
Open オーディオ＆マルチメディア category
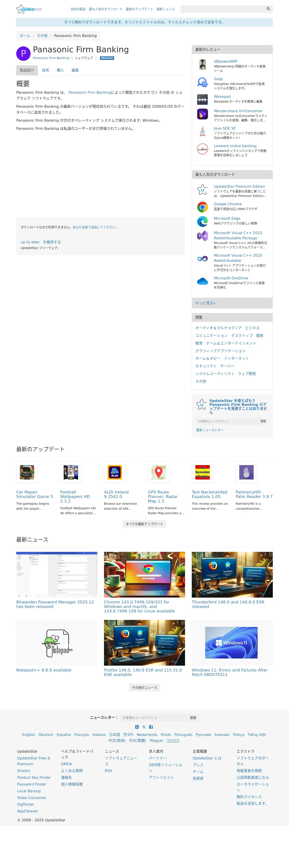point(218,328)
